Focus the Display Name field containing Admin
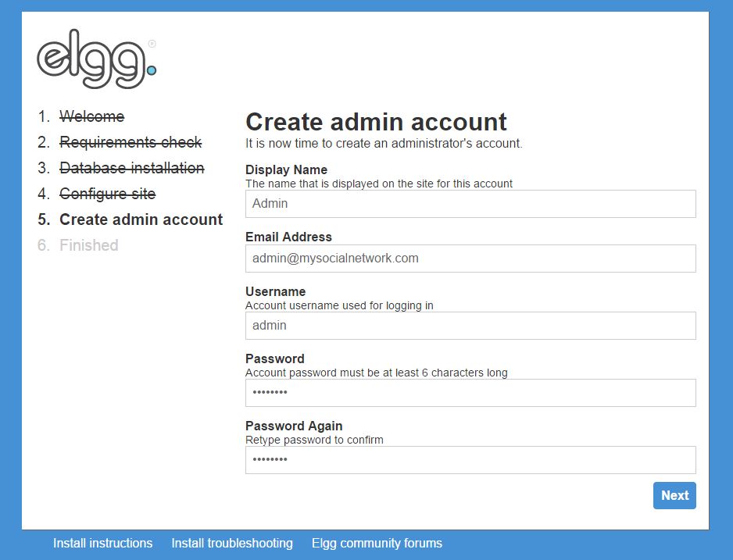Image resolution: width=733 pixels, height=560 pixels. coord(470,204)
